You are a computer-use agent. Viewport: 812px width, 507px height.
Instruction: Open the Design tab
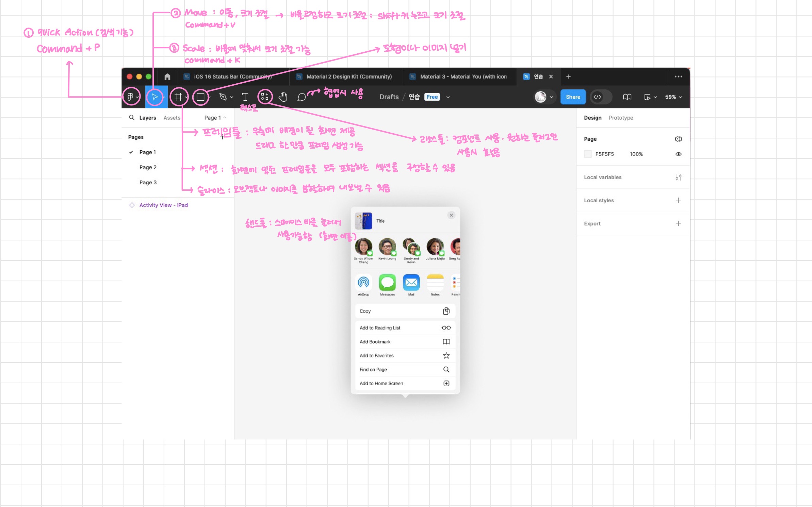pyautogui.click(x=592, y=118)
